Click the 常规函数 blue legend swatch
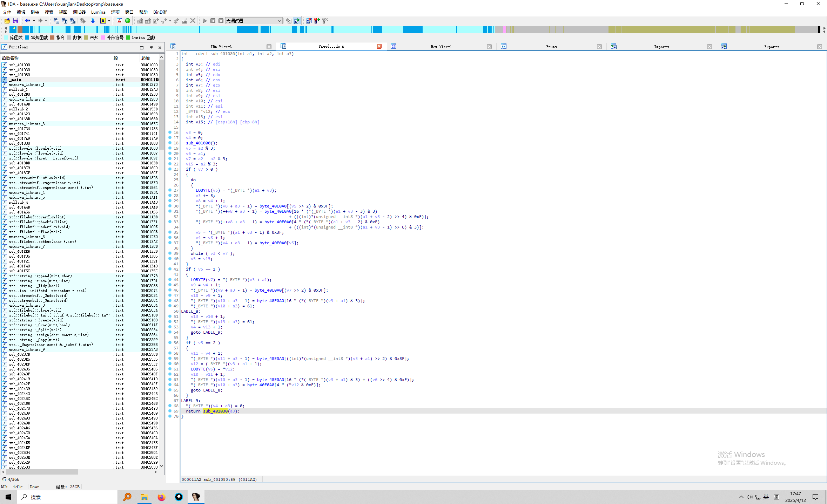Viewport: 827px width, 504px height. tap(27, 38)
